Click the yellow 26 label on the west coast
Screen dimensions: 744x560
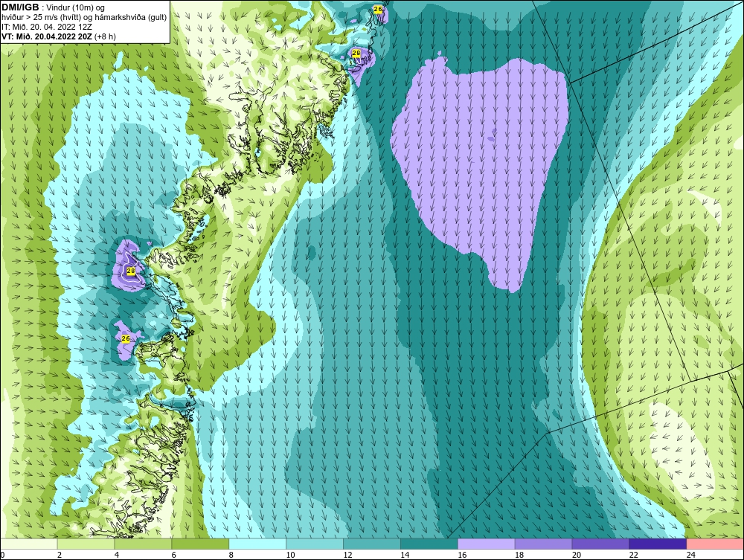click(125, 338)
